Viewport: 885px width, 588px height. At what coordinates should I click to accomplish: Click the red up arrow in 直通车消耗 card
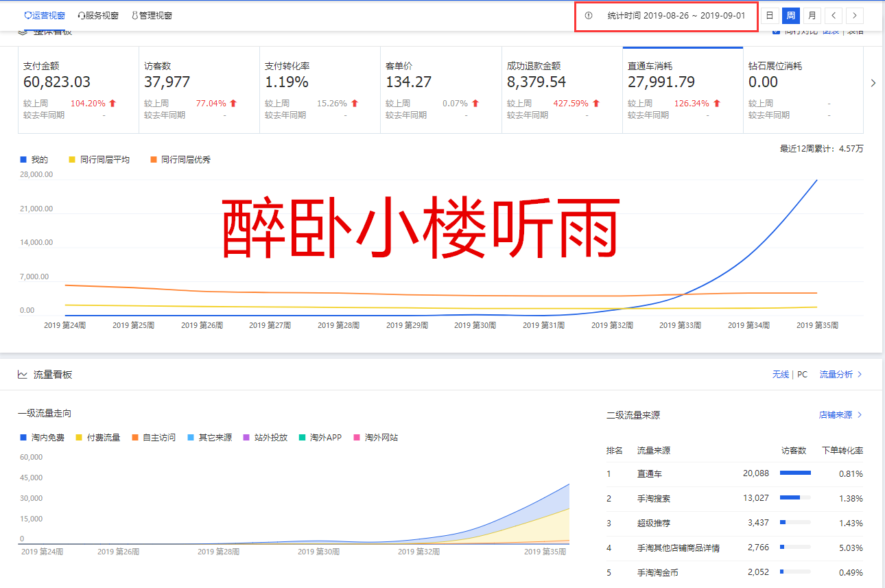pos(717,104)
